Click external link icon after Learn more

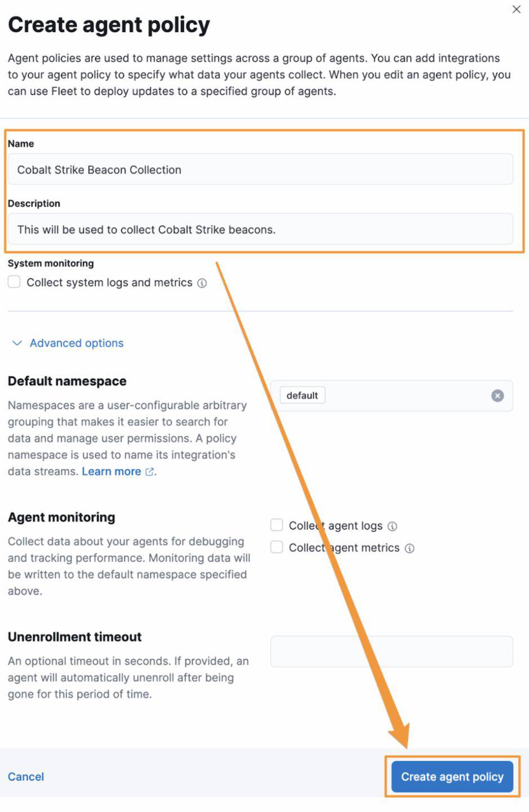149,472
